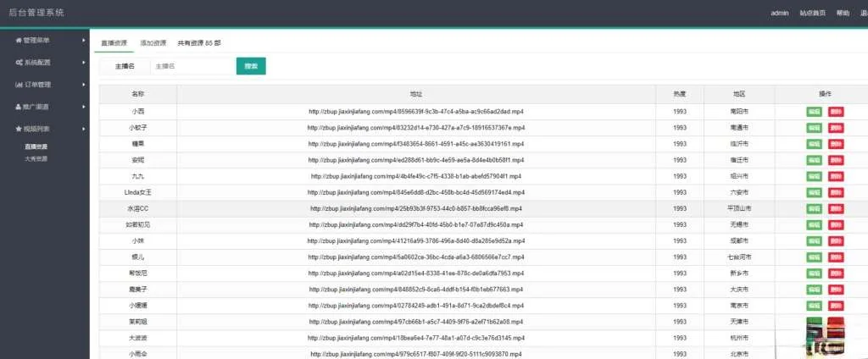The image size is (868, 359).
Task: Expand the 订单管理 sidebar arrow
Action: click(83, 85)
